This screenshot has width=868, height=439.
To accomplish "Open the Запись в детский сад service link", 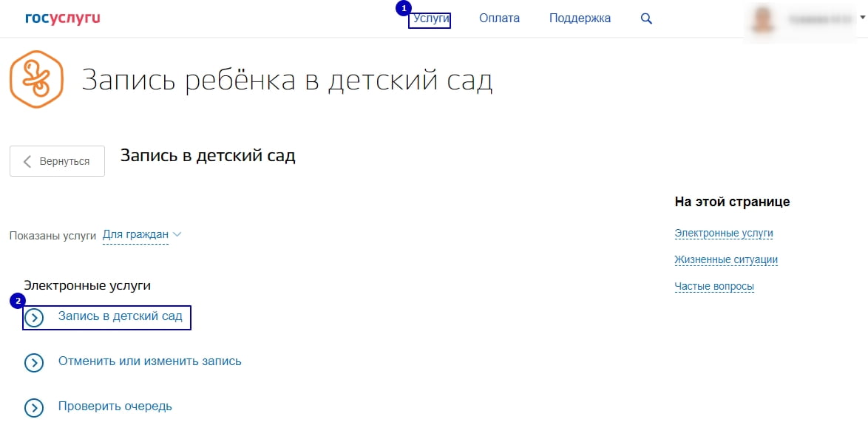I will [120, 316].
